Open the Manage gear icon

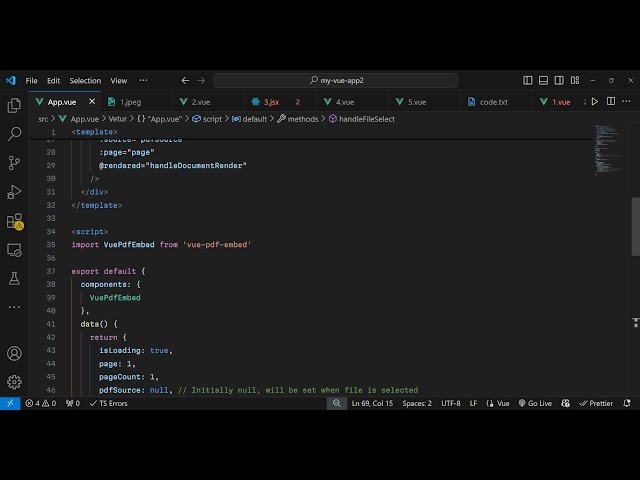(14, 381)
